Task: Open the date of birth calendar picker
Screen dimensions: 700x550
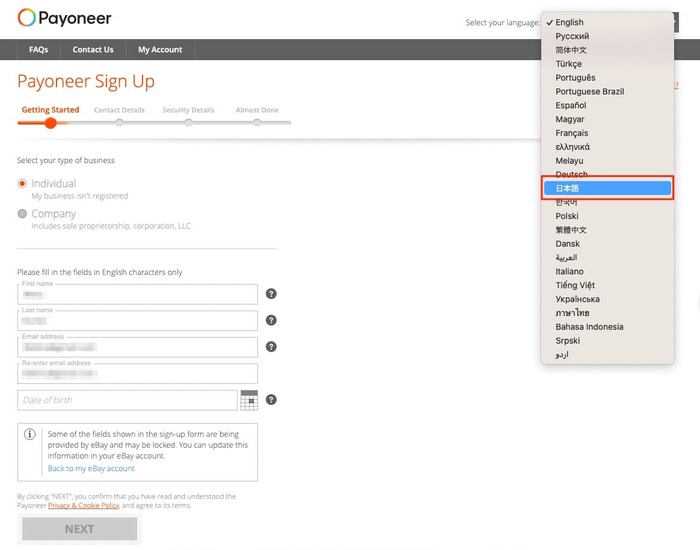Action: point(249,400)
